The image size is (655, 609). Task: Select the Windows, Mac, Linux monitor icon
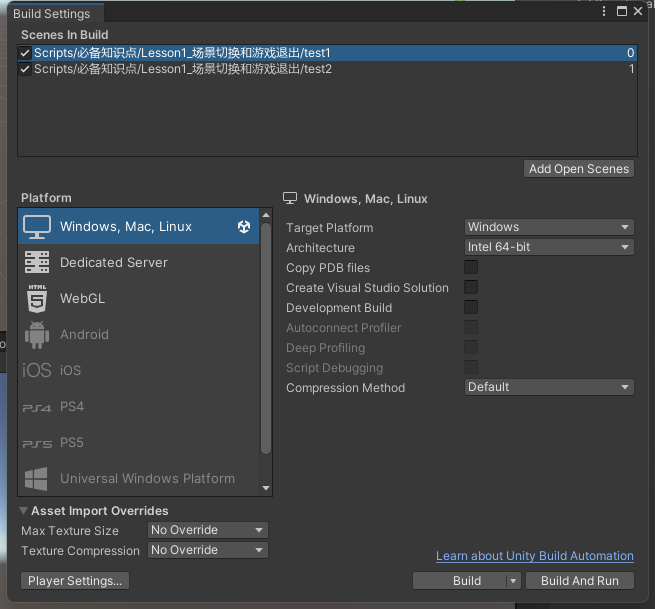(37, 227)
